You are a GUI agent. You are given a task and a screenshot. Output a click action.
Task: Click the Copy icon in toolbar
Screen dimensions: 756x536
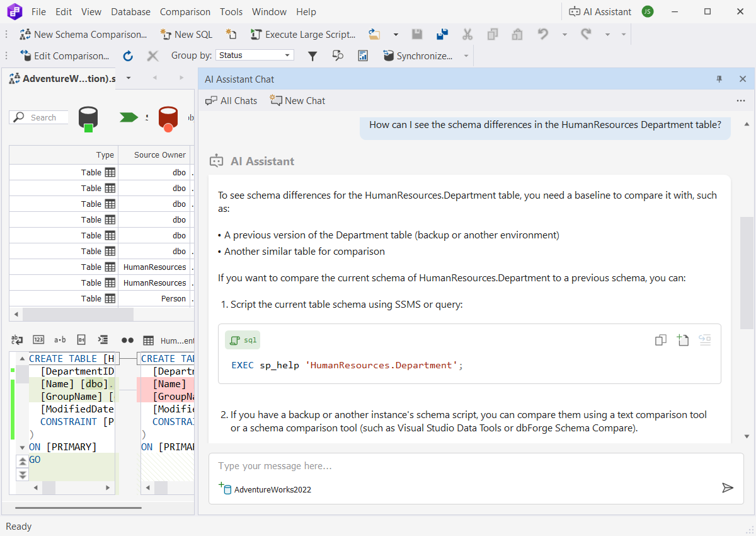pos(492,35)
